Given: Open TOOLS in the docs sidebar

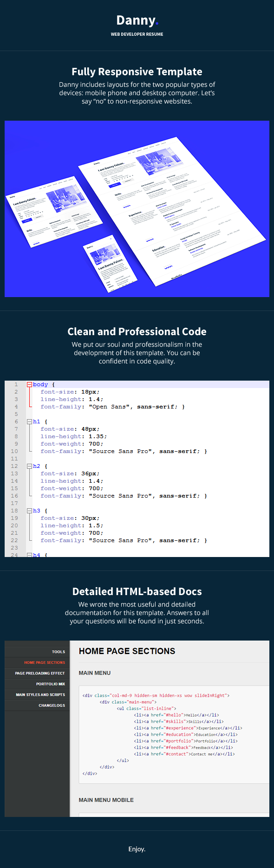Looking at the screenshot, I should click(59, 652).
